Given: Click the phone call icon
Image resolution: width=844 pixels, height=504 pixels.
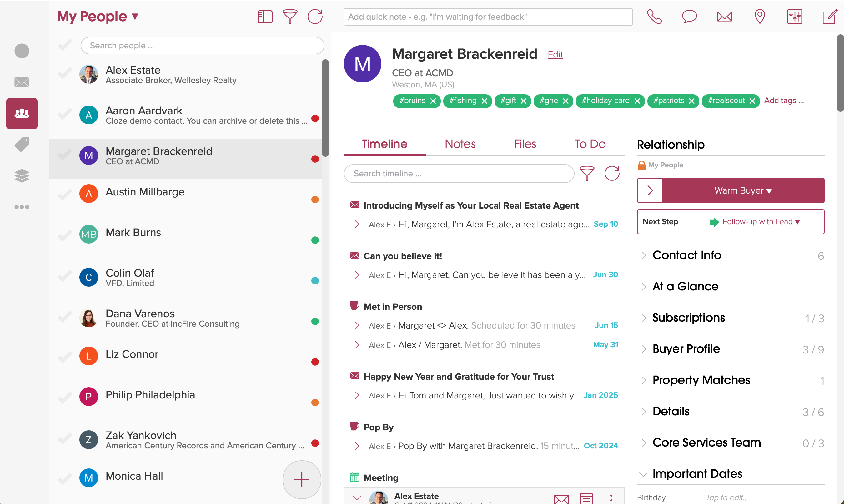Looking at the screenshot, I should coord(654,17).
